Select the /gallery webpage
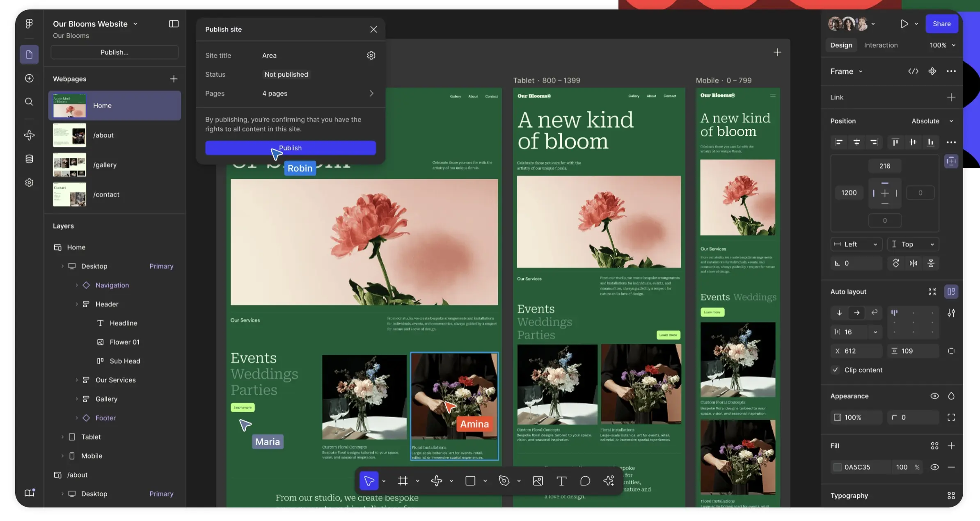The width and height of the screenshot is (980, 521). click(114, 165)
